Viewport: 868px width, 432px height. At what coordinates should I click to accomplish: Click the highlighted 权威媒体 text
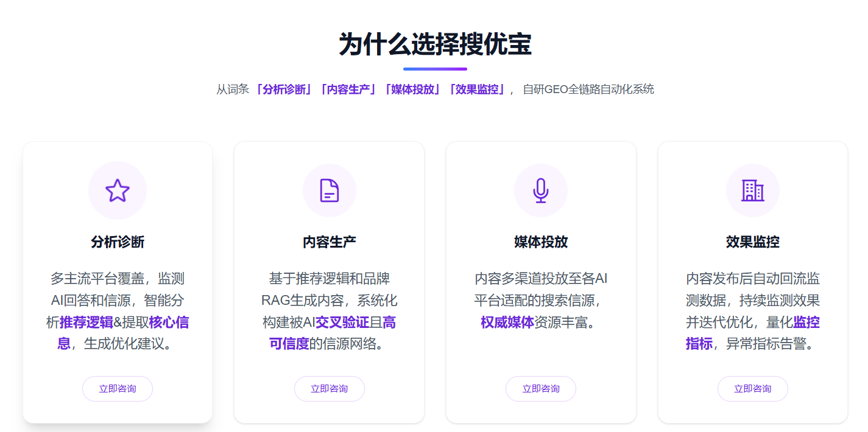[507, 322]
